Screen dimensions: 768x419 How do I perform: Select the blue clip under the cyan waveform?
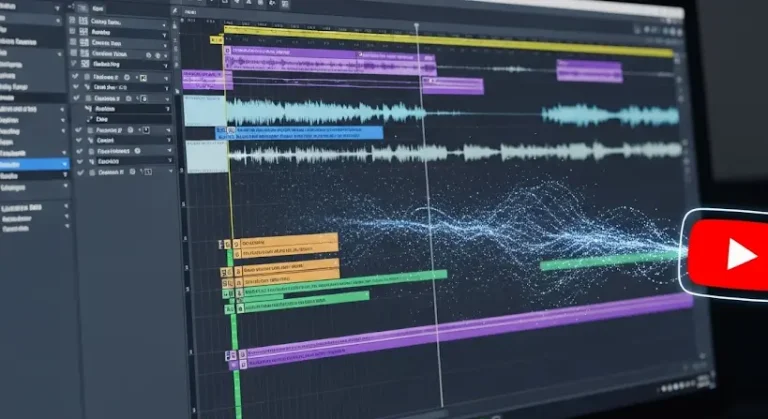tap(299, 132)
